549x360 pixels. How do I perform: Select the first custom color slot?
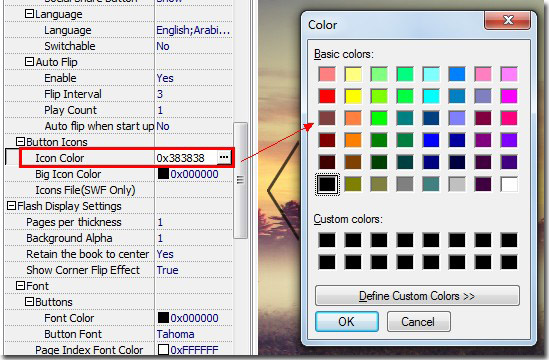click(x=327, y=240)
